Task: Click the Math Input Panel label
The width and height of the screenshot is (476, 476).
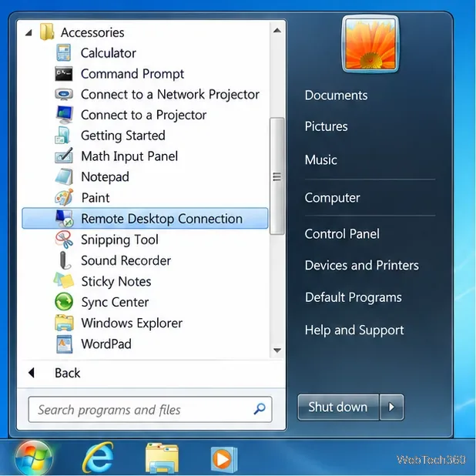Action: pos(129,156)
